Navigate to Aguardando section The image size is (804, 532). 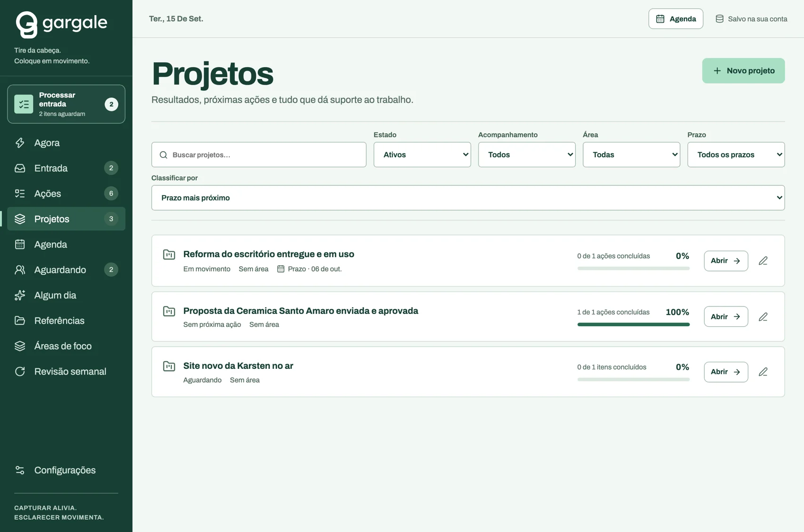click(66, 270)
